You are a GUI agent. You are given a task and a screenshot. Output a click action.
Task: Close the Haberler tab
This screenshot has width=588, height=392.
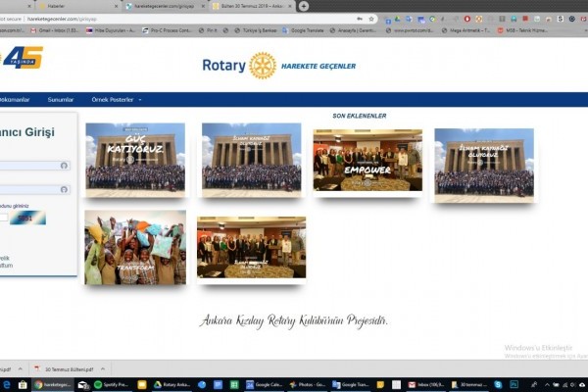(116, 7)
